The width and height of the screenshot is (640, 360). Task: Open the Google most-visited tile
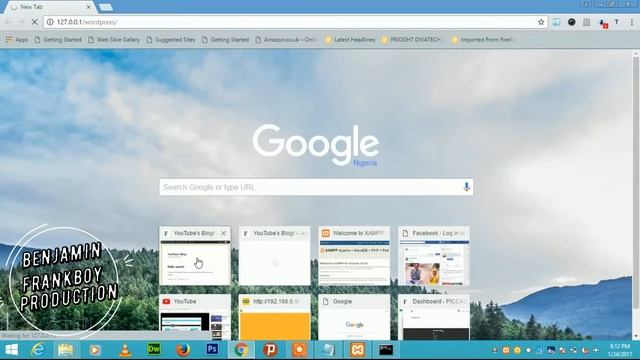(x=354, y=318)
